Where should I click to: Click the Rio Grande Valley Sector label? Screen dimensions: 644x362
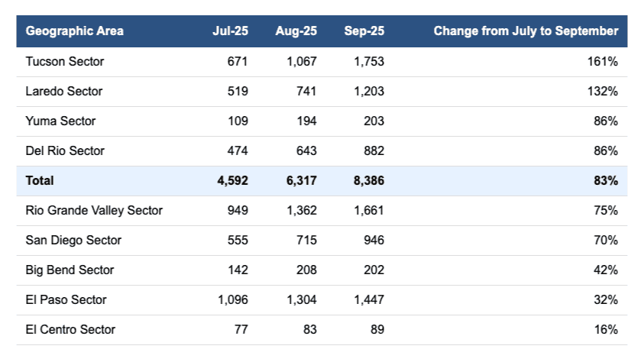click(x=94, y=210)
